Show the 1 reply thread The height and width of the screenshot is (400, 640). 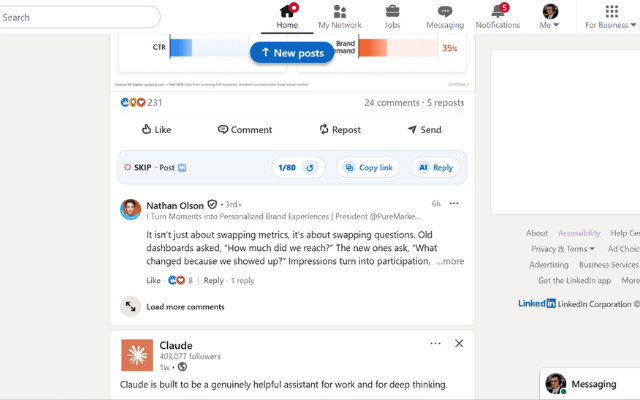coord(242,280)
